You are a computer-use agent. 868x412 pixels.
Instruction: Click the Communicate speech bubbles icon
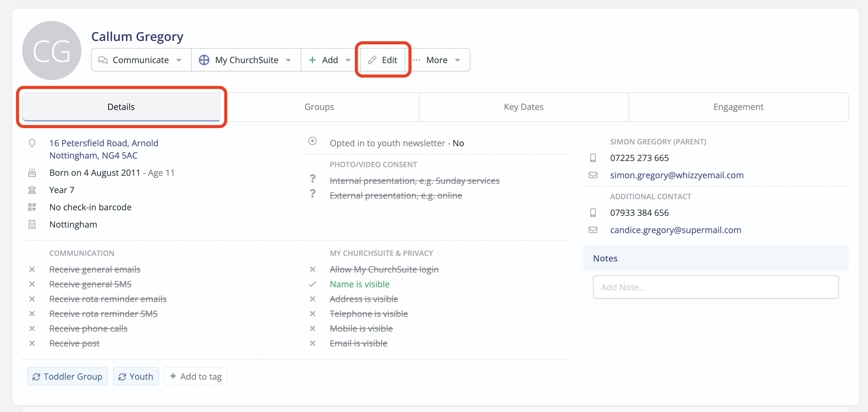[103, 60]
